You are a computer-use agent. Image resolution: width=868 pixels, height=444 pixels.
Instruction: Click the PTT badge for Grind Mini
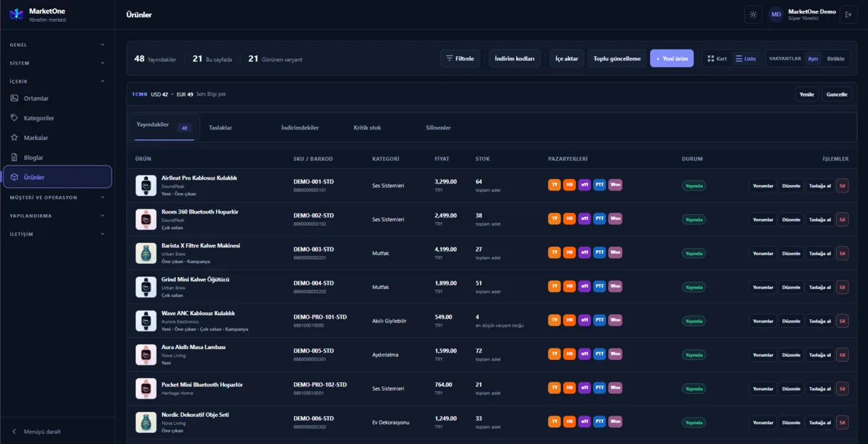(599, 287)
